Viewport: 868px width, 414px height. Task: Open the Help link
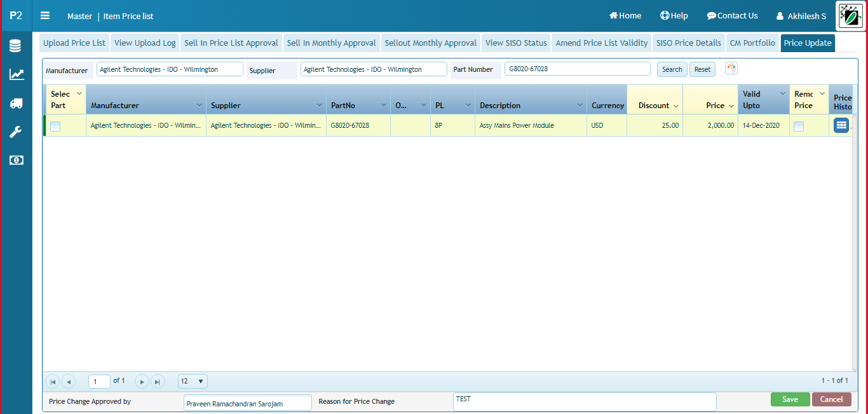674,16
